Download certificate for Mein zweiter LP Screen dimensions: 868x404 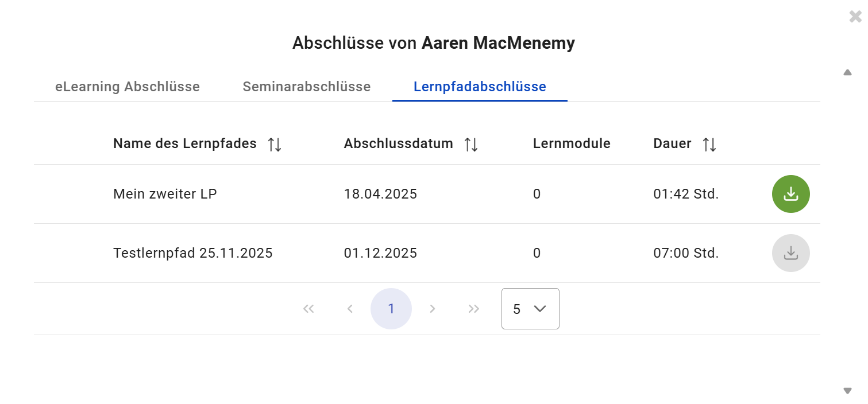pyautogui.click(x=790, y=194)
